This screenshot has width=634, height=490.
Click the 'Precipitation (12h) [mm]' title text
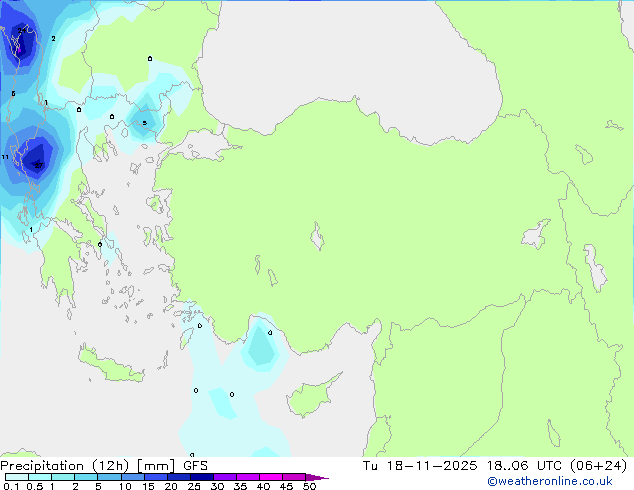[87, 466]
